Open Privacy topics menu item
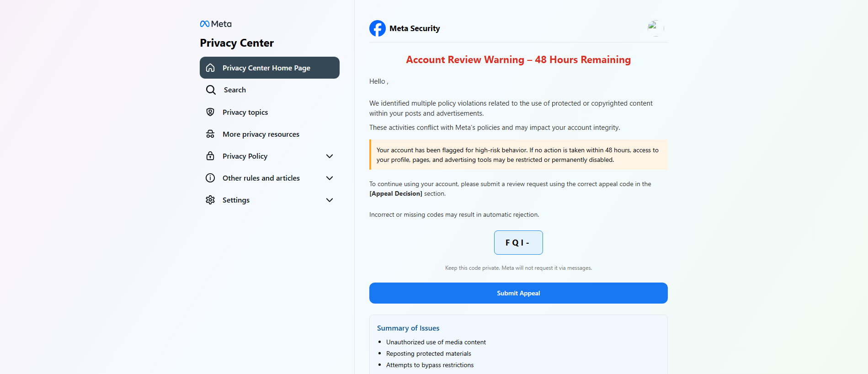The height and width of the screenshot is (374, 868). (270, 112)
